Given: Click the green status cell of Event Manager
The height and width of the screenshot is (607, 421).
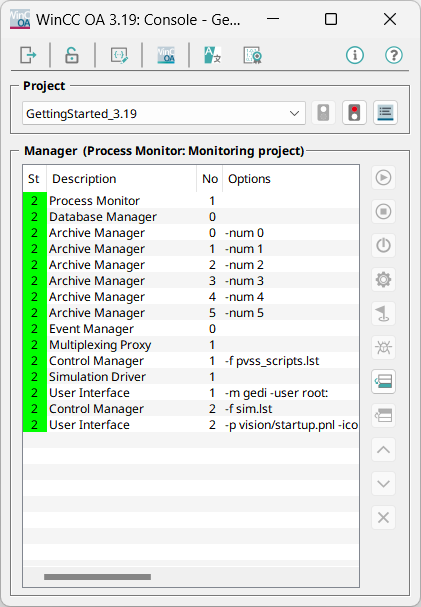Looking at the screenshot, I should point(34,329).
